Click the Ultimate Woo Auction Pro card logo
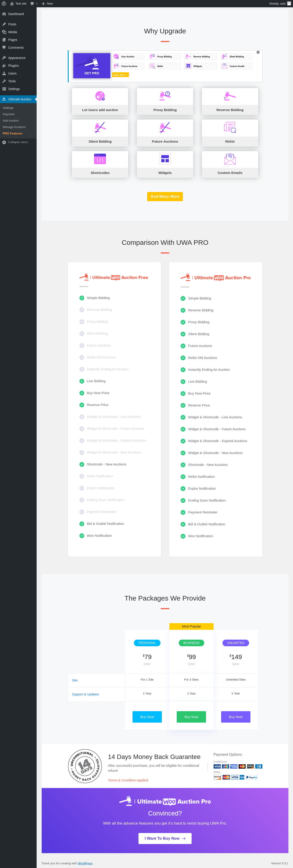Viewport: 293px width, 868px height. tap(216, 278)
